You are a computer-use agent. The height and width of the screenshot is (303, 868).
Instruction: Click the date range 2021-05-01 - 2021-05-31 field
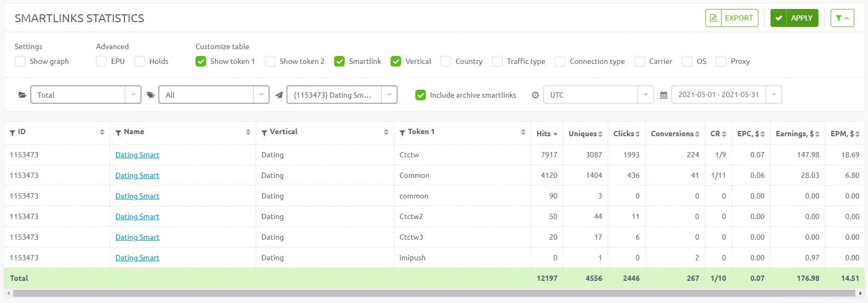718,95
